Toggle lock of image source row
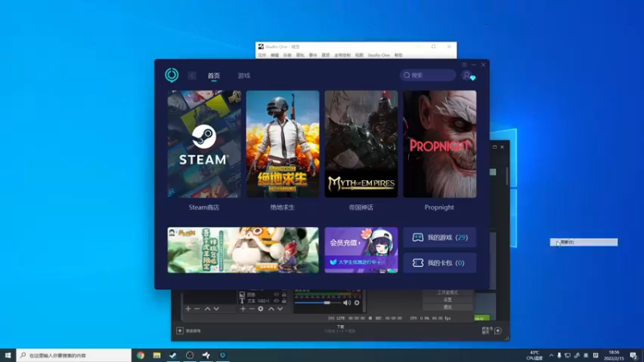The width and height of the screenshot is (644, 362). 284,294
